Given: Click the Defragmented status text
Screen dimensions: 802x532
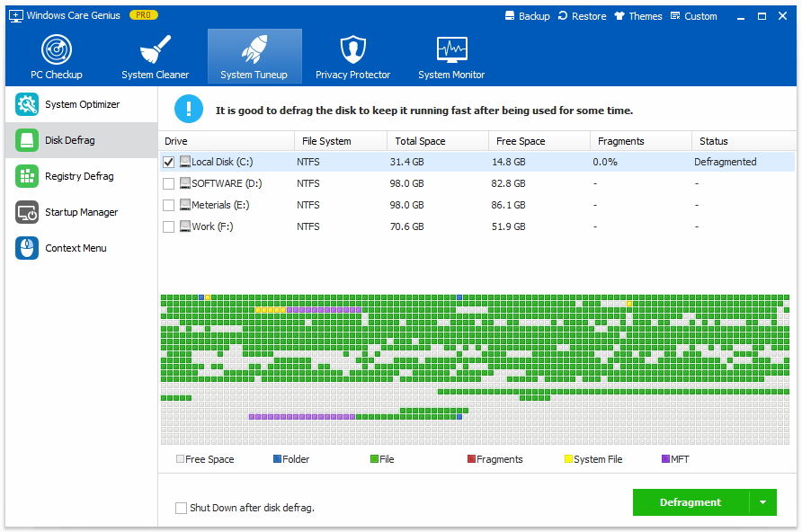Looking at the screenshot, I should pyautogui.click(x=726, y=162).
